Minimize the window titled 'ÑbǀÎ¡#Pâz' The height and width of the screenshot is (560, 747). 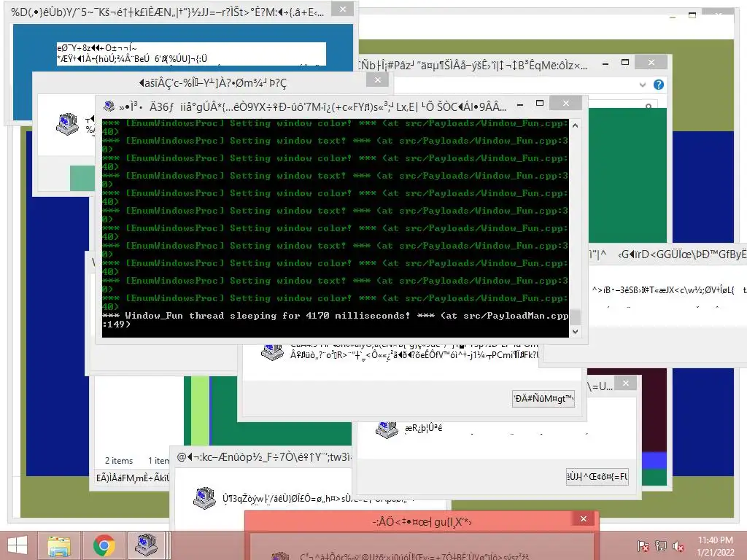(605, 63)
